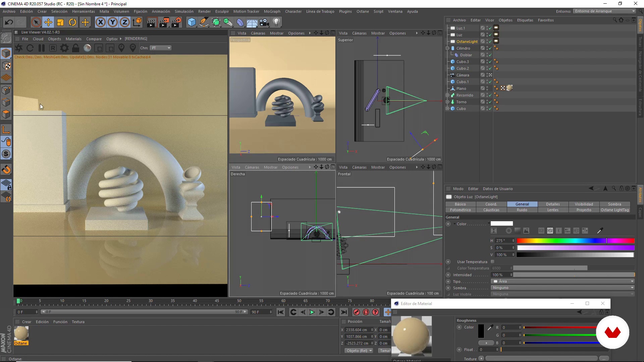Add a Deformer object
Image resolution: width=644 pixels, height=362 pixels.
pyautogui.click(x=240, y=22)
